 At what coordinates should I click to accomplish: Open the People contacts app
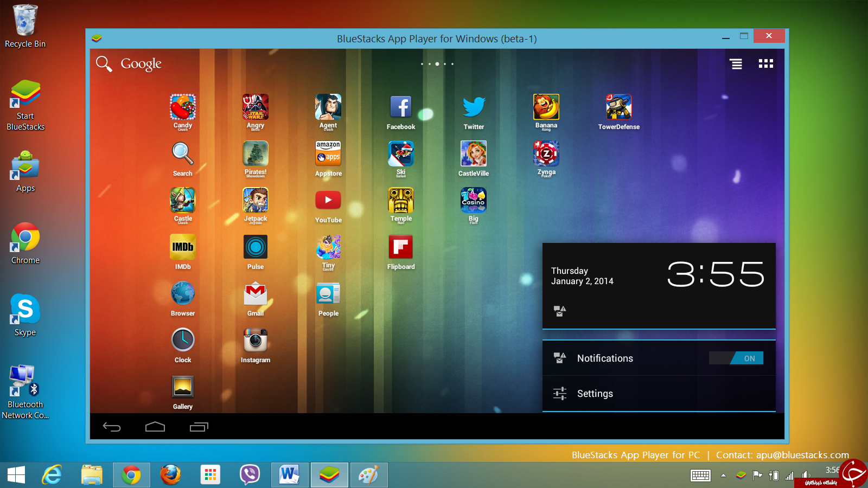(328, 294)
